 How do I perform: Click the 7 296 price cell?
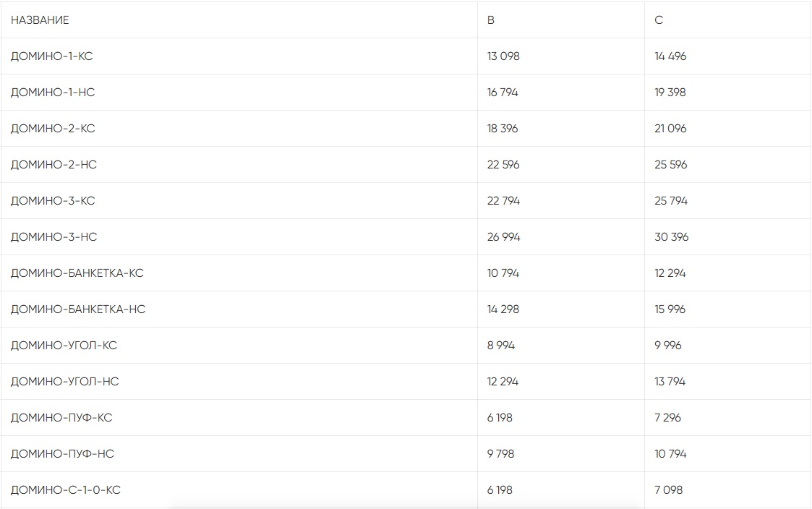(x=667, y=418)
